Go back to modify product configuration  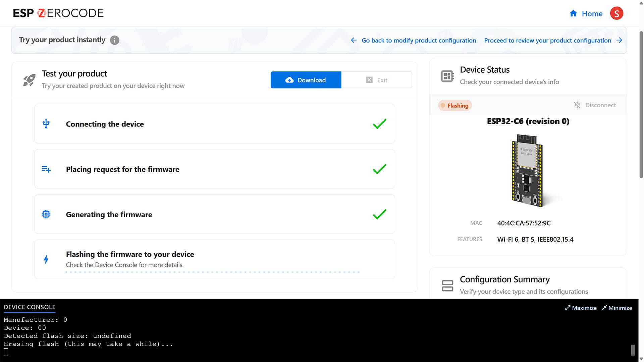coord(413,40)
